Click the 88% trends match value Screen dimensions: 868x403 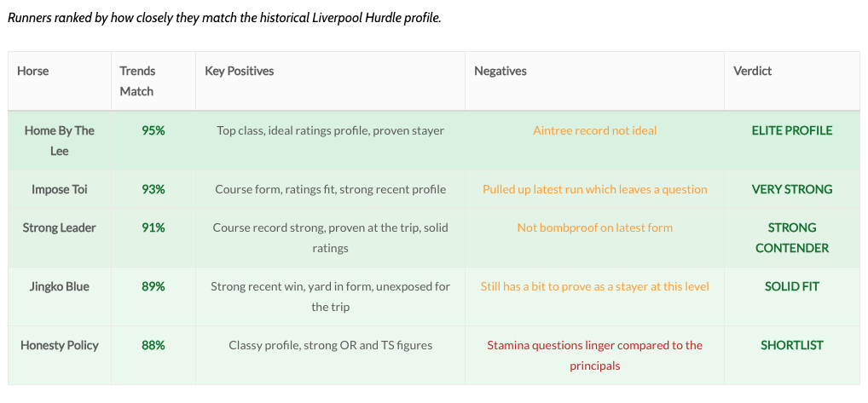click(153, 345)
